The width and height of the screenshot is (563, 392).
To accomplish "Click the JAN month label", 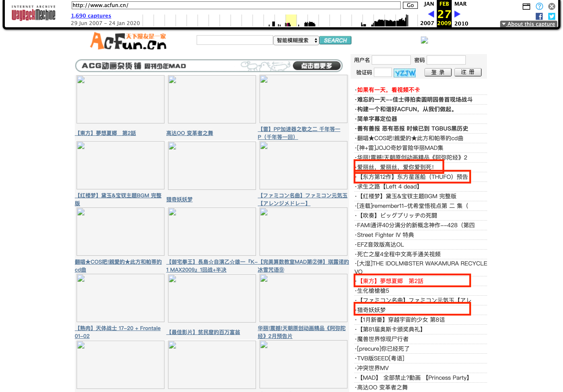I will click(x=429, y=4).
